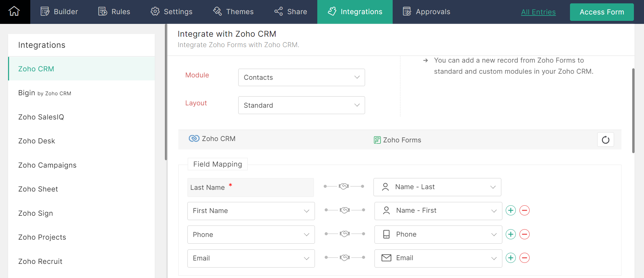Open the Share tab
The width and height of the screenshot is (644, 278).
click(x=290, y=12)
